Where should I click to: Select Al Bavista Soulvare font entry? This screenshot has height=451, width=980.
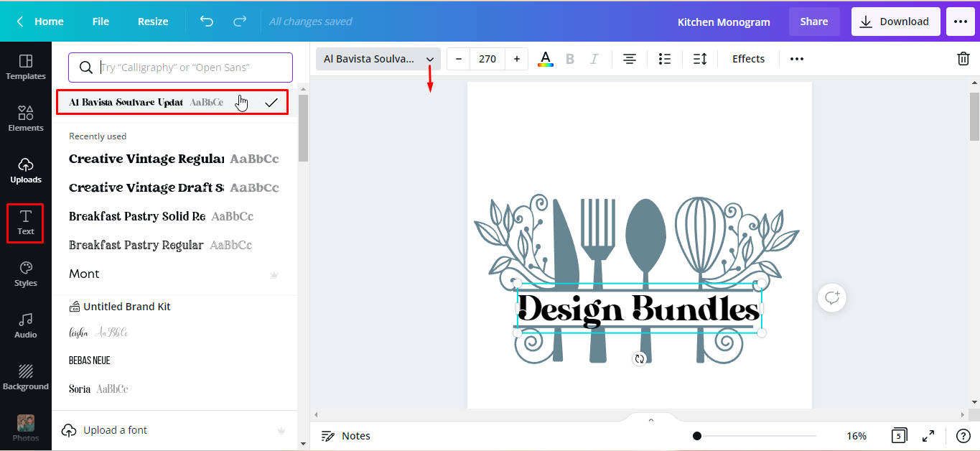point(172,103)
